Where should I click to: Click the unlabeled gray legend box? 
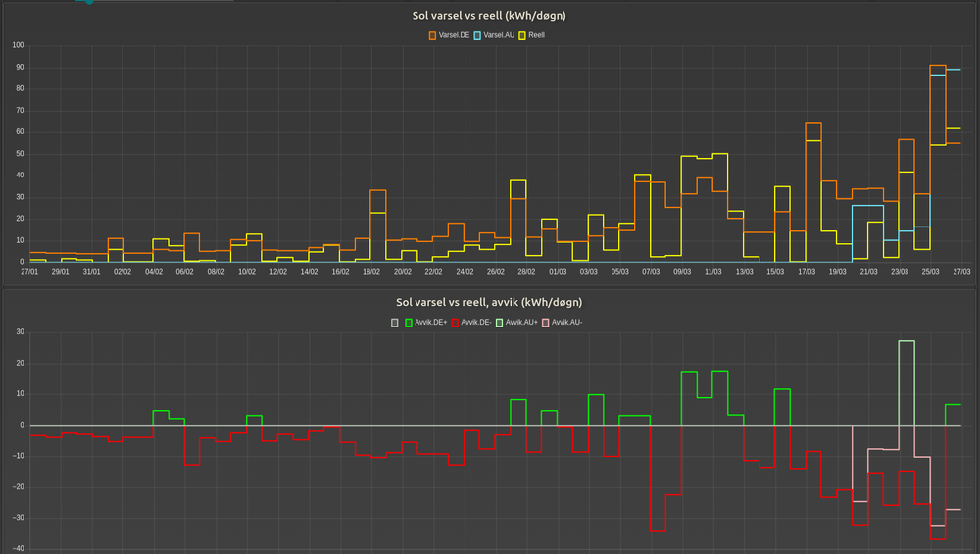(395, 322)
